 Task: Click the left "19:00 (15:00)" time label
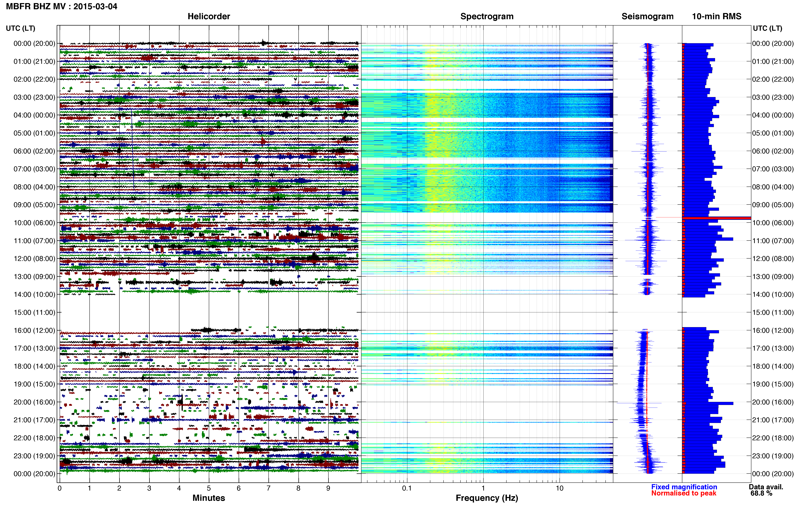34,384
